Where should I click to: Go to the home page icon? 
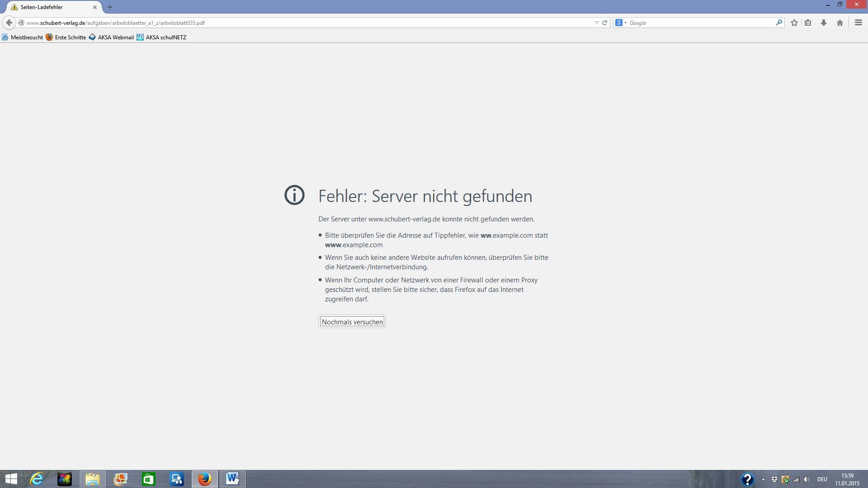pyautogui.click(x=840, y=23)
